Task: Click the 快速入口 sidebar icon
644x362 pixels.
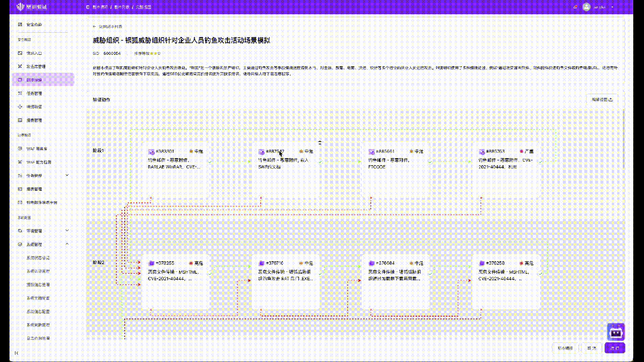Action: 20,53
